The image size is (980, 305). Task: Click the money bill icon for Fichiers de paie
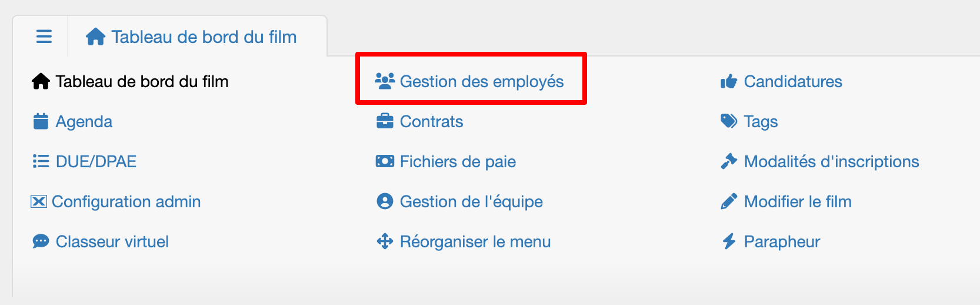pos(385,161)
